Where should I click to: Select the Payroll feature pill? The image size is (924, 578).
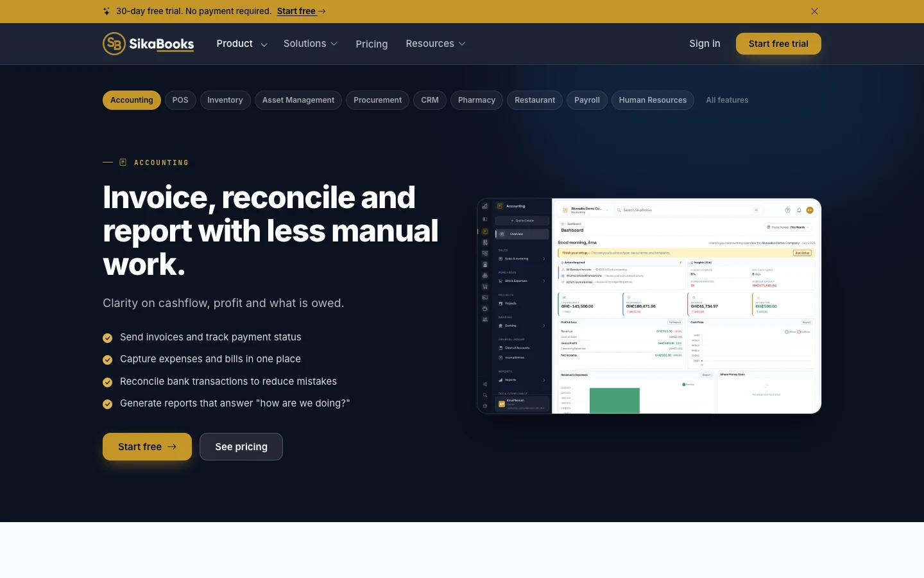[587, 100]
